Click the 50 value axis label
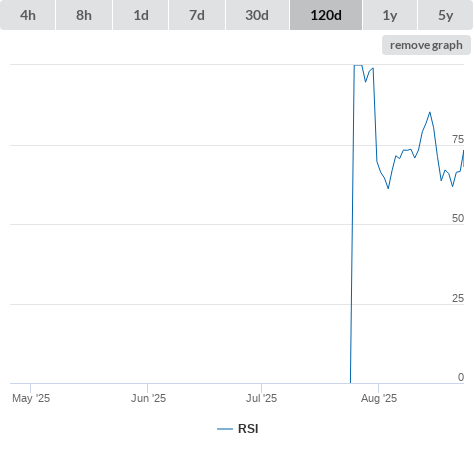Image resolution: width=474 pixels, height=455 pixels. [x=458, y=218]
